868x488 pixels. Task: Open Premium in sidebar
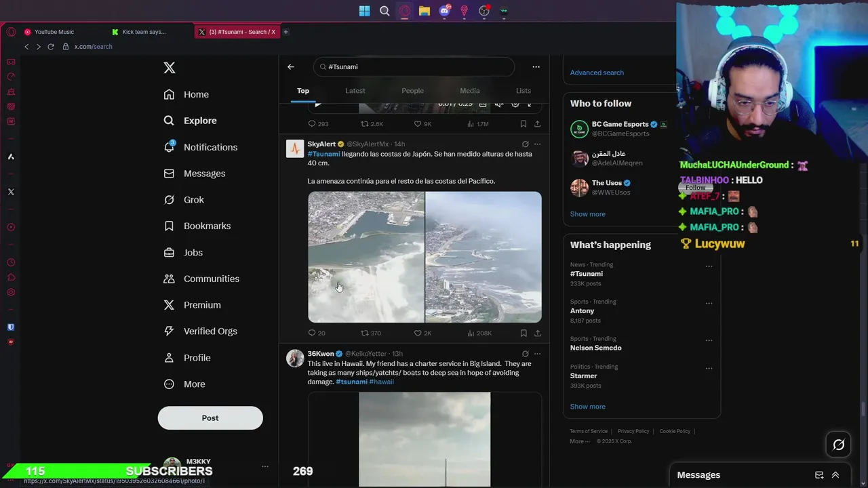pyautogui.click(x=193, y=305)
